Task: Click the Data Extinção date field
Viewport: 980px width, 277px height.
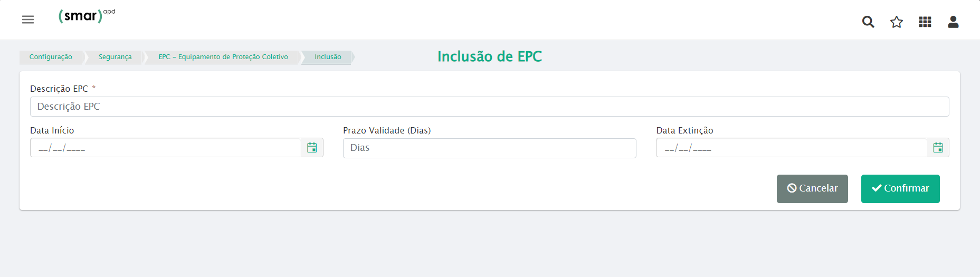Action: pos(791,148)
